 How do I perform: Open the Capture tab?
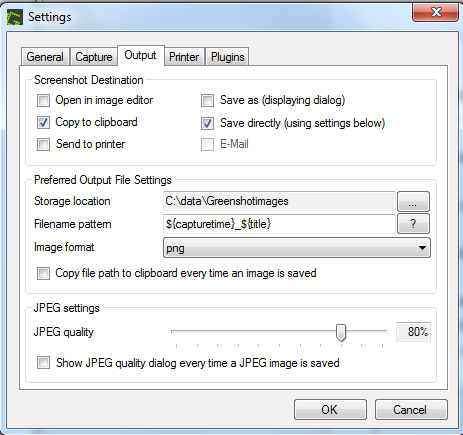94,57
